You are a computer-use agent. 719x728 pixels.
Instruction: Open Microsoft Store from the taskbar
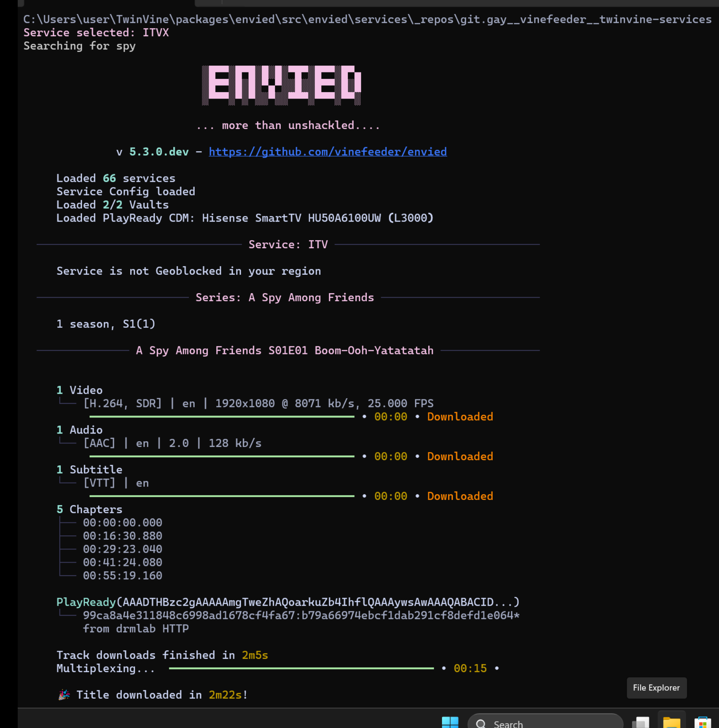coord(703,722)
